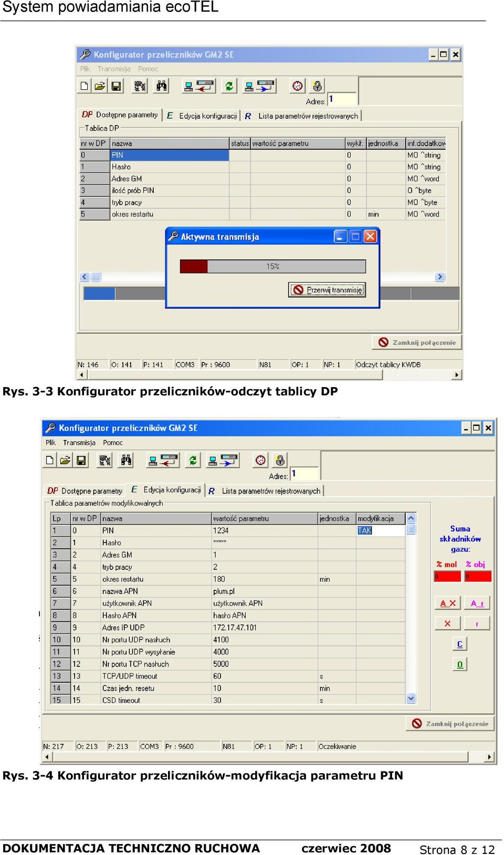
Task: Select Edycja konfiguracji tab in lower window
Action: [x=166, y=489]
